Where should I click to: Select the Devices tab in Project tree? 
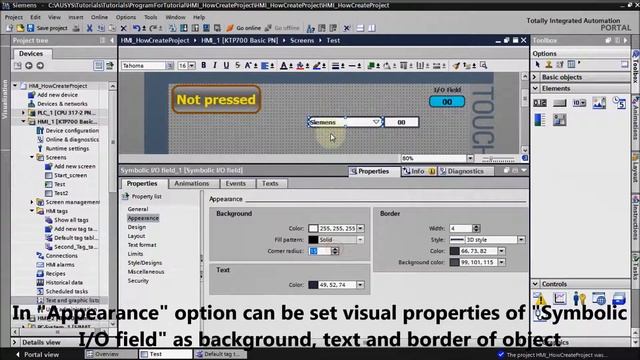[31, 53]
